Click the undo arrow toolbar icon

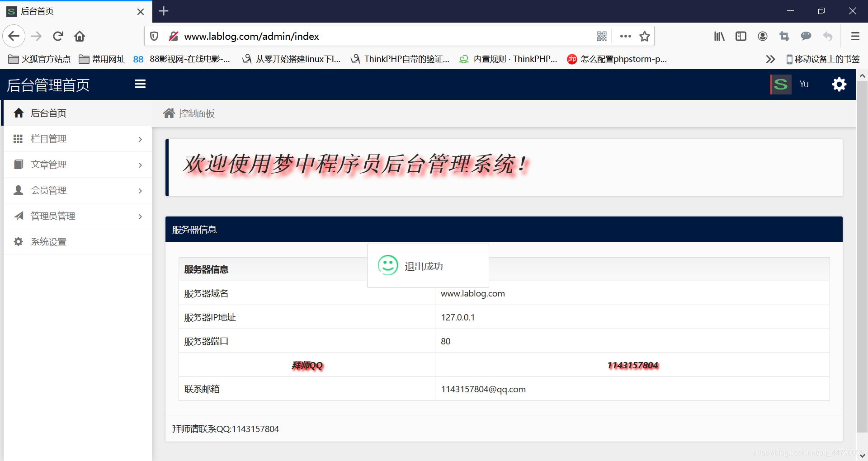(828, 36)
